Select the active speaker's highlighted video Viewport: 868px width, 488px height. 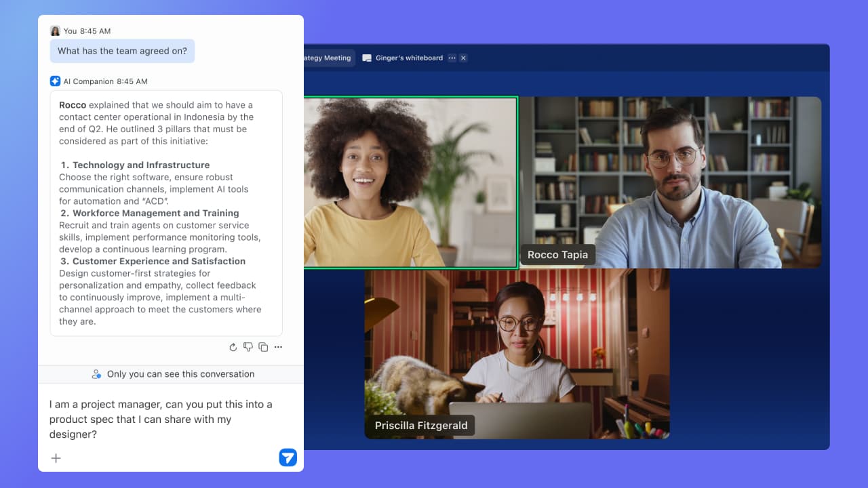410,183
